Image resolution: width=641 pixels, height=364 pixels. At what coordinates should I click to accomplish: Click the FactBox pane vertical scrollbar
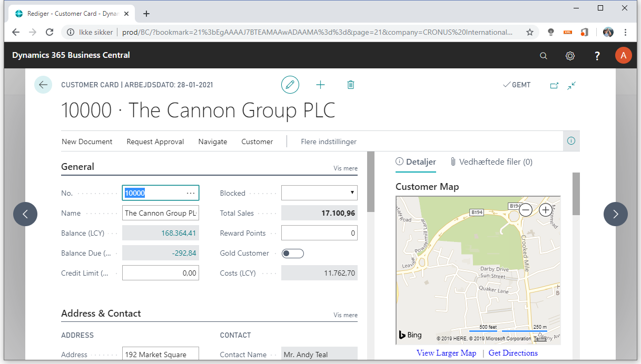(x=576, y=194)
